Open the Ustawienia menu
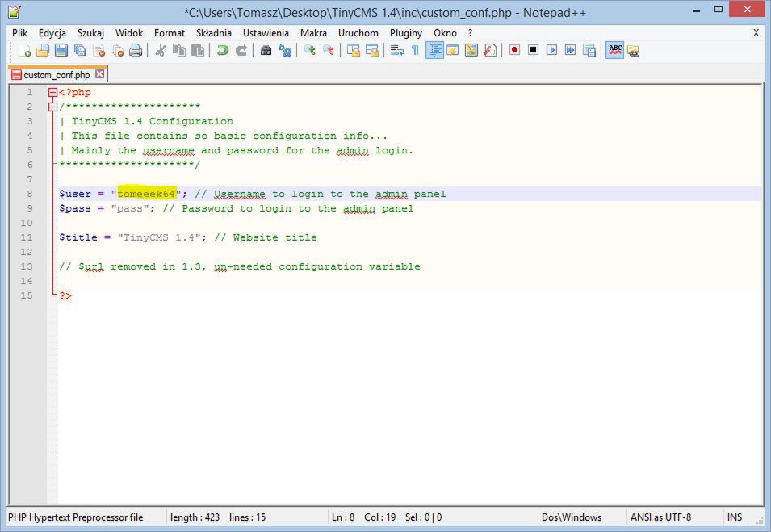Screen dimensions: 771x532 [x=266, y=33]
